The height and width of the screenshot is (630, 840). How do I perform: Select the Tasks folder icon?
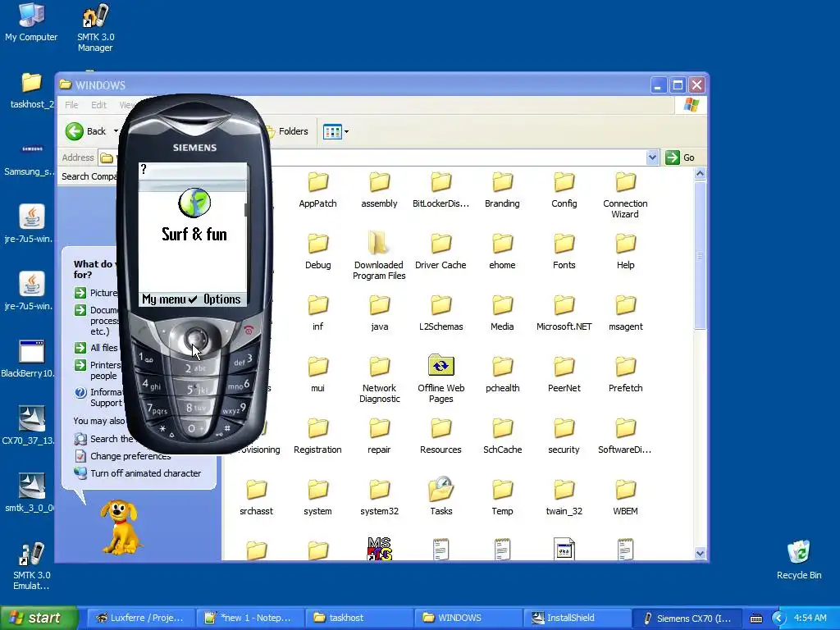[441, 489]
